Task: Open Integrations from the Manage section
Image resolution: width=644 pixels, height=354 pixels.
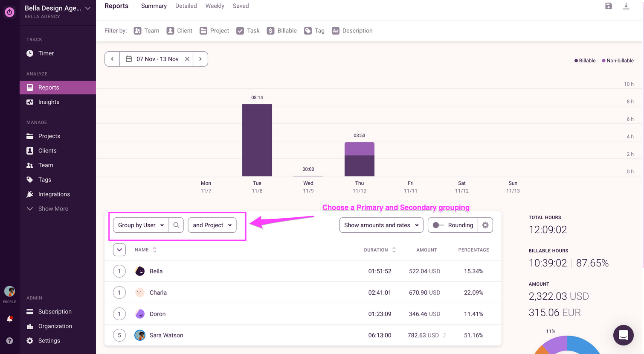Action: [x=53, y=194]
